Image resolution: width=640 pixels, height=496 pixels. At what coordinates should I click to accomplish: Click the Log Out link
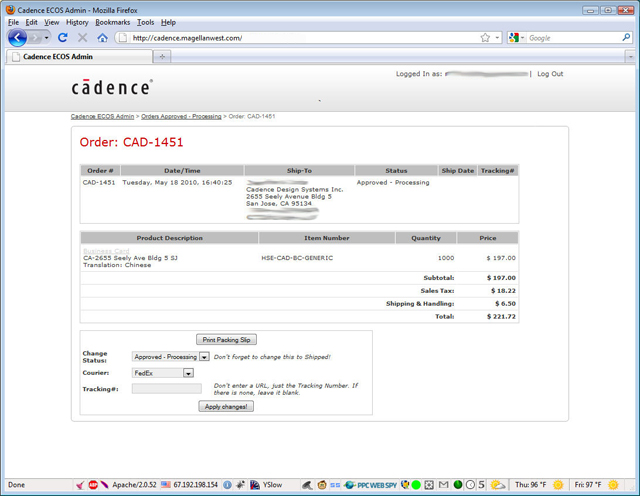(550, 74)
